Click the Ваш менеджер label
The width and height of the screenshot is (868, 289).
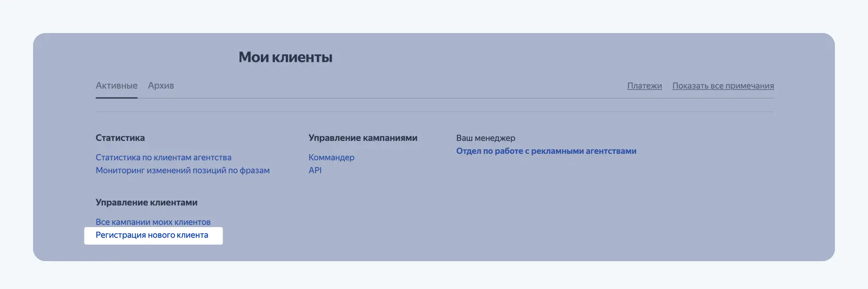[x=485, y=138]
